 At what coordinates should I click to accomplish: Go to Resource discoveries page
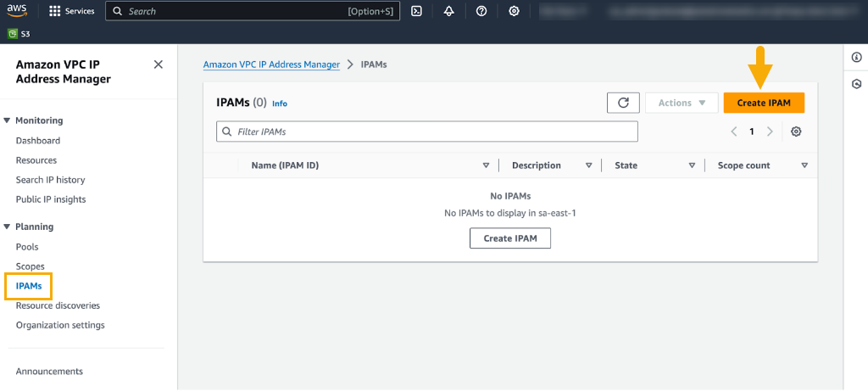[58, 305]
